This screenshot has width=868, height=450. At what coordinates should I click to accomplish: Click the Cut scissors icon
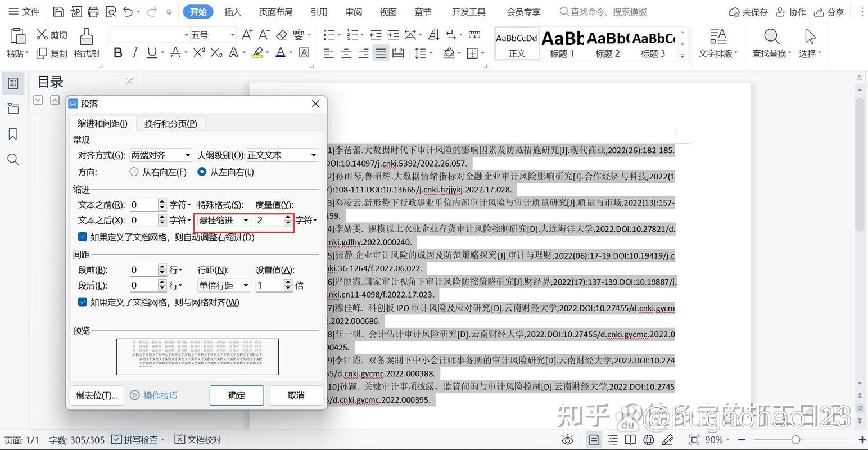tap(42, 35)
